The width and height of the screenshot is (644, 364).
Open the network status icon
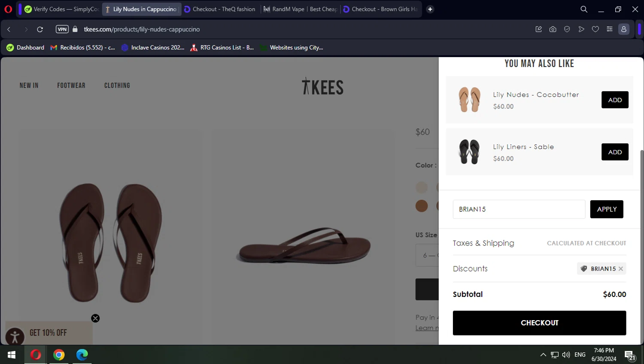point(555,355)
